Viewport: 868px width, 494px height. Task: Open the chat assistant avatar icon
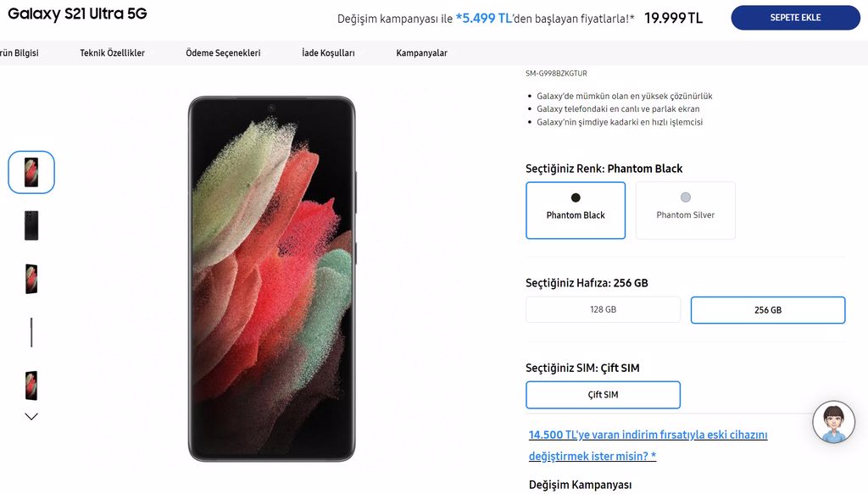[833, 422]
